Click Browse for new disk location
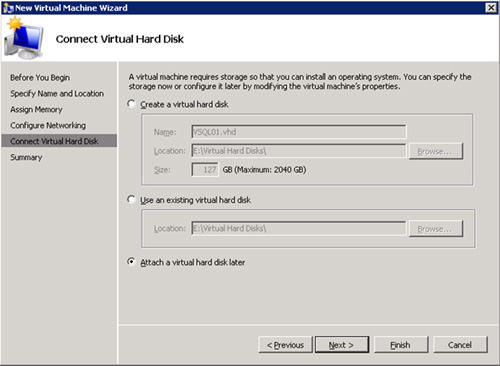This screenshot has height=366, width=500. coord(436,151)
